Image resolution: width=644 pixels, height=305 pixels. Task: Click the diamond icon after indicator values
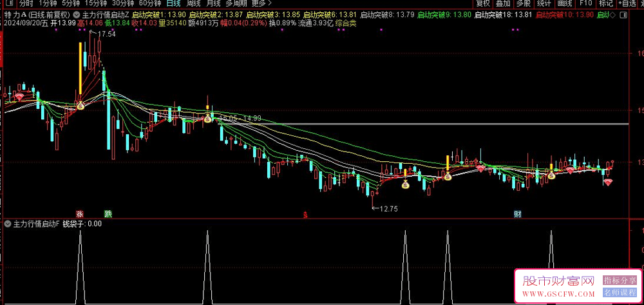(613, 15)
